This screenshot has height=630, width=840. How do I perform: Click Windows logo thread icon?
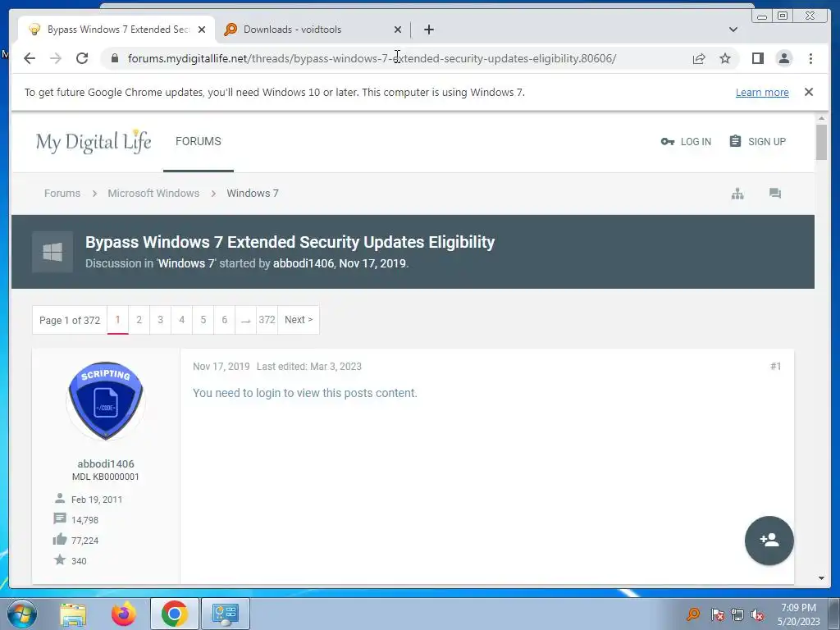coord(52,252)
